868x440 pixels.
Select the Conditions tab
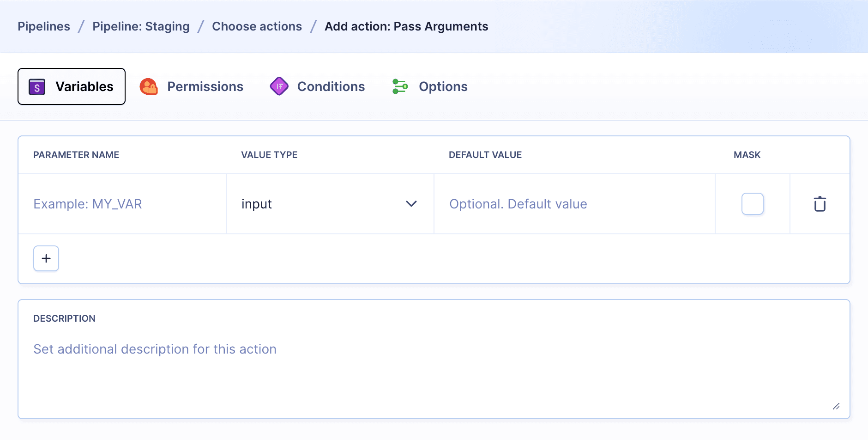331,86
